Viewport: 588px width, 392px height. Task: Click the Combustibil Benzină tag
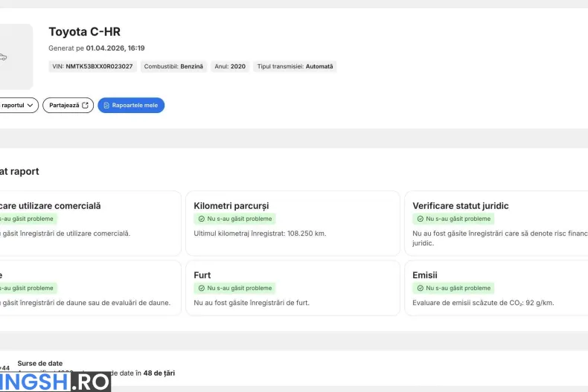(173, 66)
